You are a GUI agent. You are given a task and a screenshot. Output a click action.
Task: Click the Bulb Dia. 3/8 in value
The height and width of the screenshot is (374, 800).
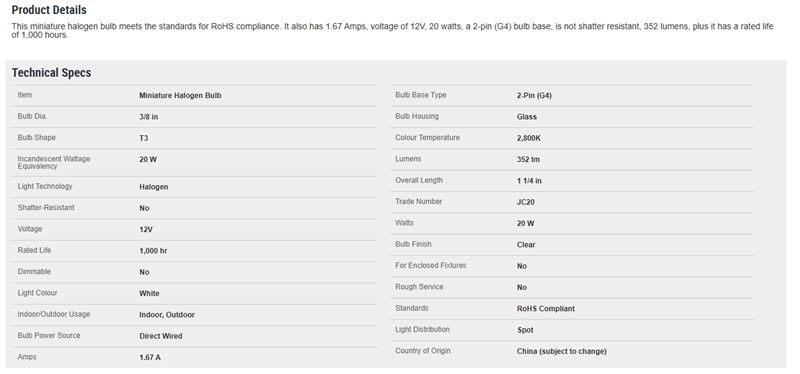pyautogui.click(x=148, y=117)
